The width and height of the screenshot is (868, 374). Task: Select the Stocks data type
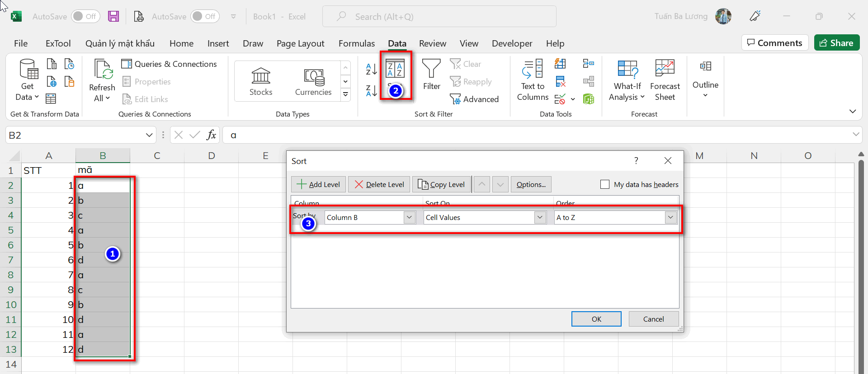pos(261,81)
